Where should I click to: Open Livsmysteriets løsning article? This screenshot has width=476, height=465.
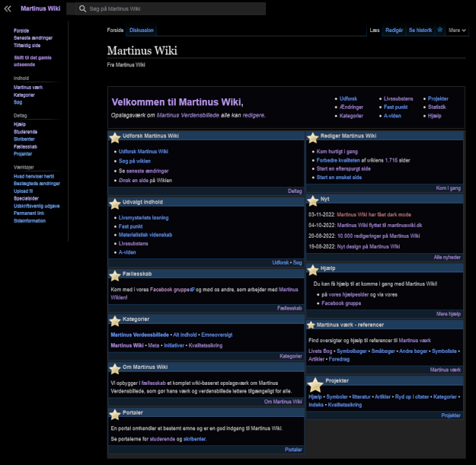(144, 217)
